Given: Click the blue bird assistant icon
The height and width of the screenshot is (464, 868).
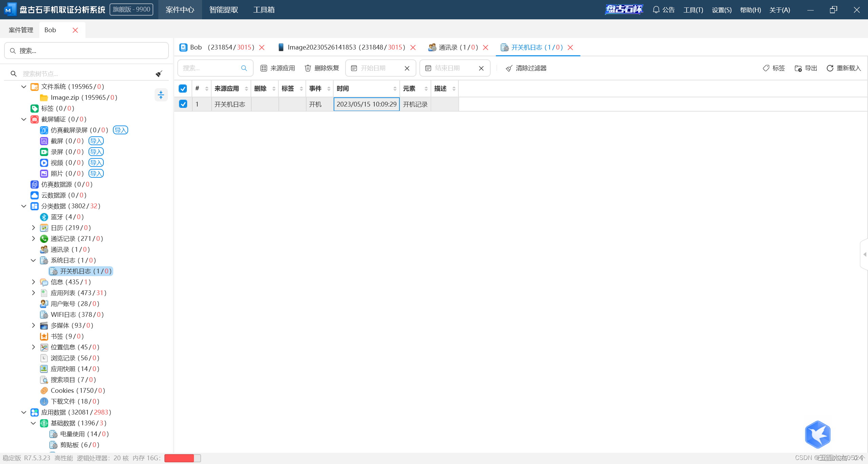Looking at the screenshot, I should point(817,434).
